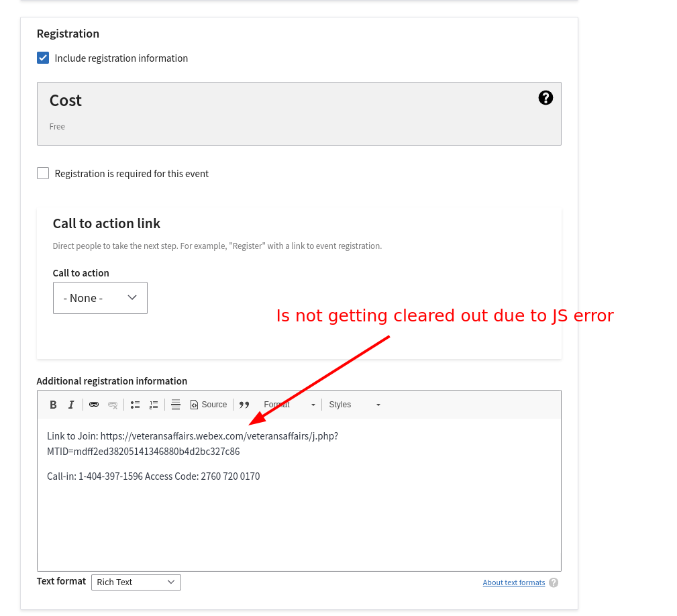Click the Italic formatting icon
The height and width of the screenshot is (616, 677).
71,405
